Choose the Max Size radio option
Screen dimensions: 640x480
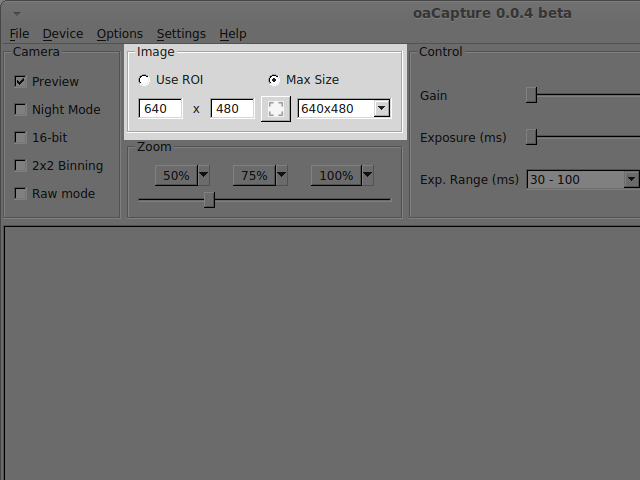tap(274, 80)
